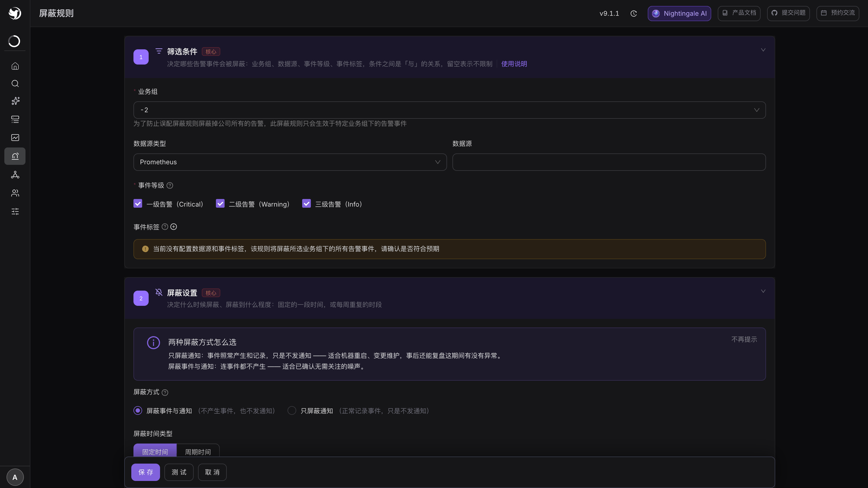Collapse the 屏蔽设置 section chevron
The image size is (868, 488).
763,291
